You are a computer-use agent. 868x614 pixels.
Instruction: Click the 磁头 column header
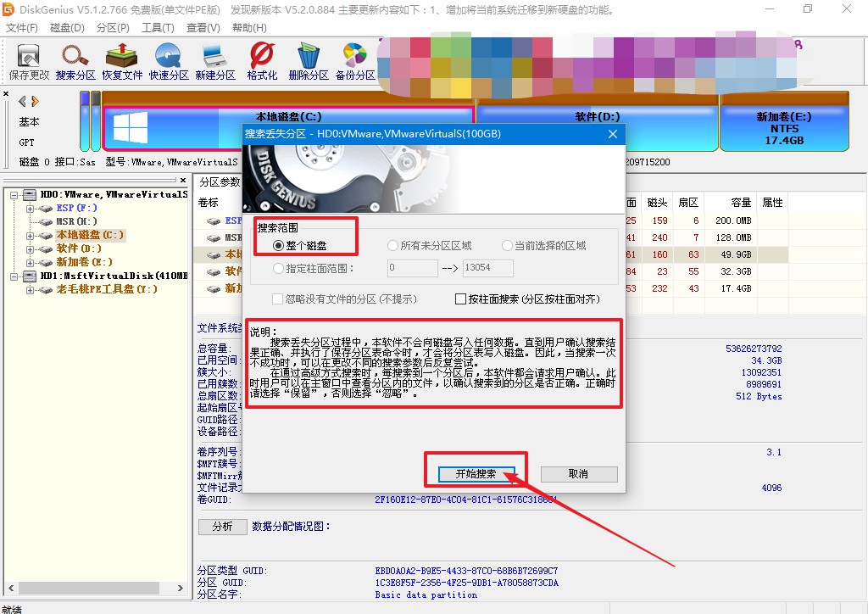point(657,203)
